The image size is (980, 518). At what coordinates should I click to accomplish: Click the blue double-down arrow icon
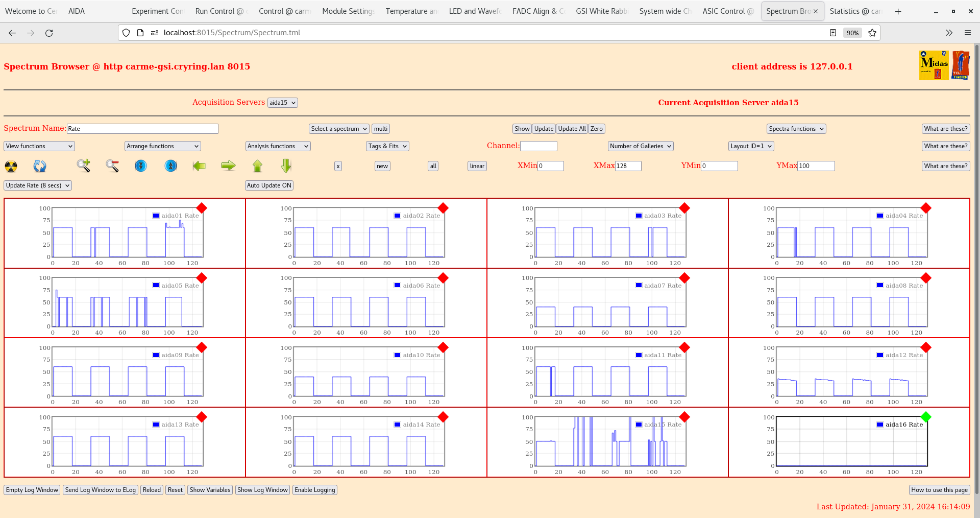click(141, 166)
